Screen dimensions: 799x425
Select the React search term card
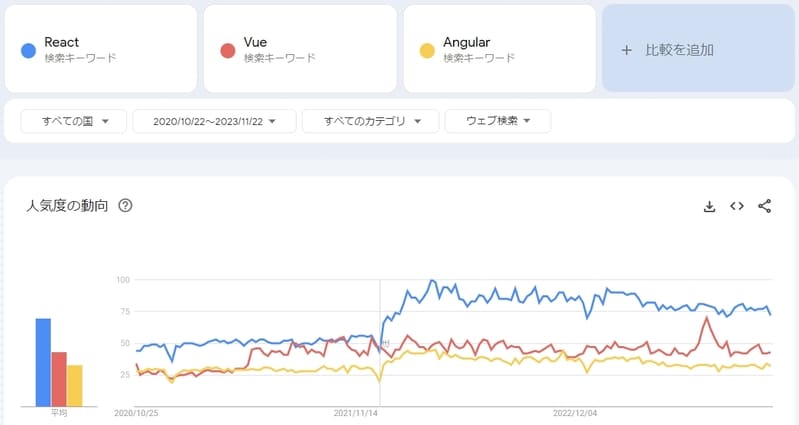coord(100,49)
